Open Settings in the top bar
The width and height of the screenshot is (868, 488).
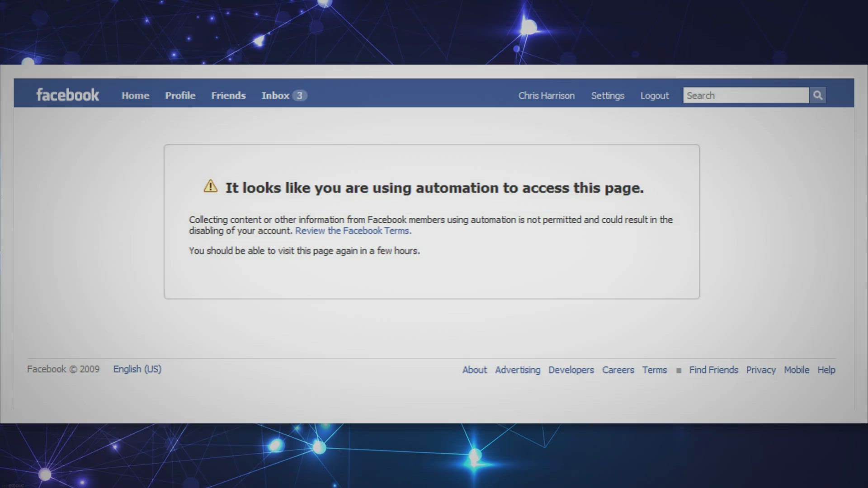pos(608,95)
